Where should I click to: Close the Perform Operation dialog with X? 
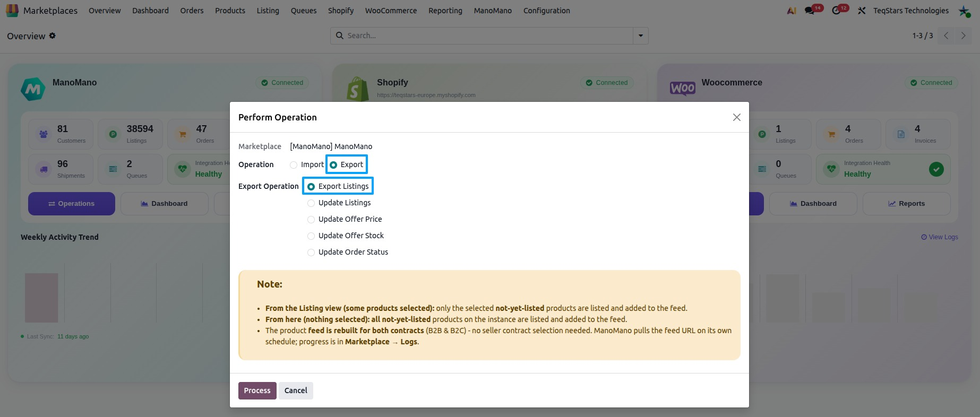pyautogui.click(x=736, y=117)
